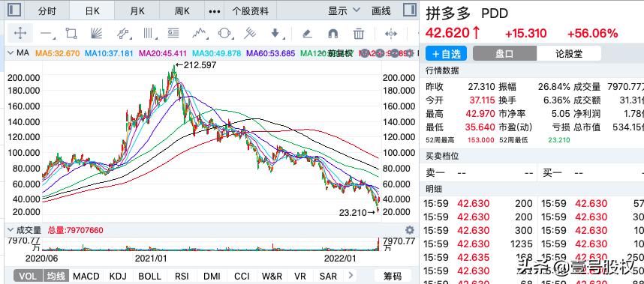Viewport: 644px width, 284px height.
Task: Select the horizontal line drawing tool
Action: (x=47, y=34)
